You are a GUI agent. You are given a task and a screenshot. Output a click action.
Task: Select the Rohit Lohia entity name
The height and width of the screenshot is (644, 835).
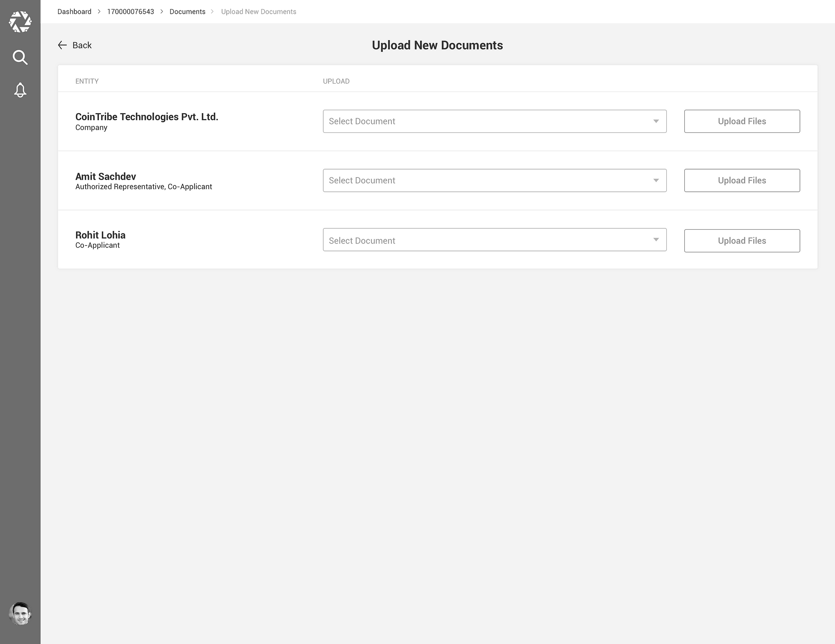pos(100,235)
